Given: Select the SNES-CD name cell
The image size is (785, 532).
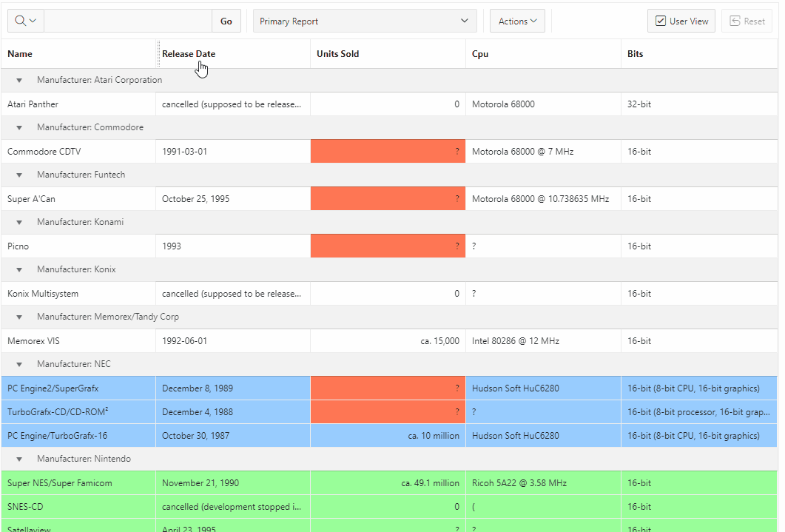Looking at the screenshot, I should pos(78,507).
